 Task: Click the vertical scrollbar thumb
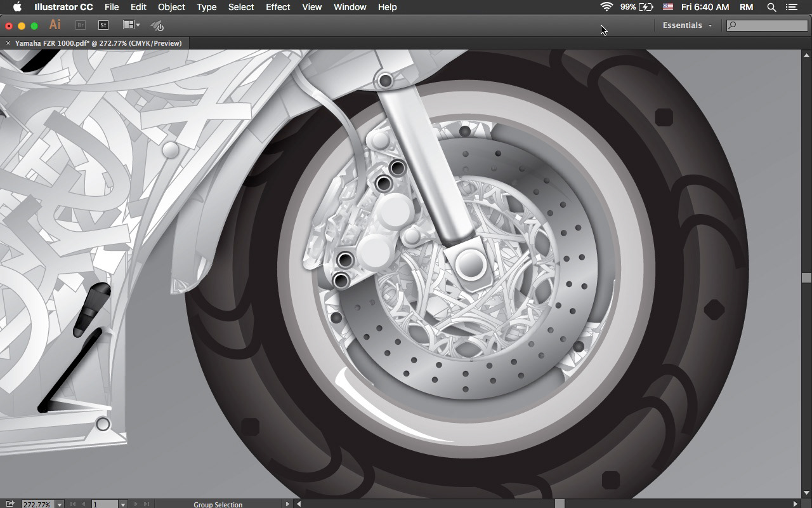coord(807,277)
